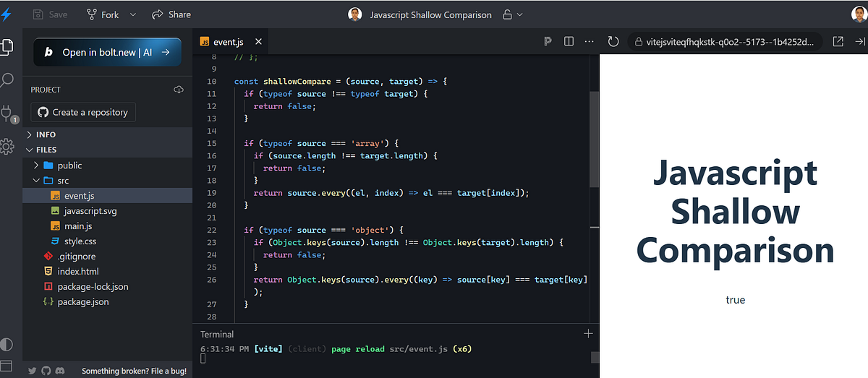Click the split editor icon
Image resolution: width=868 pixels, height=378 pixels.
(x=569, y=41)
